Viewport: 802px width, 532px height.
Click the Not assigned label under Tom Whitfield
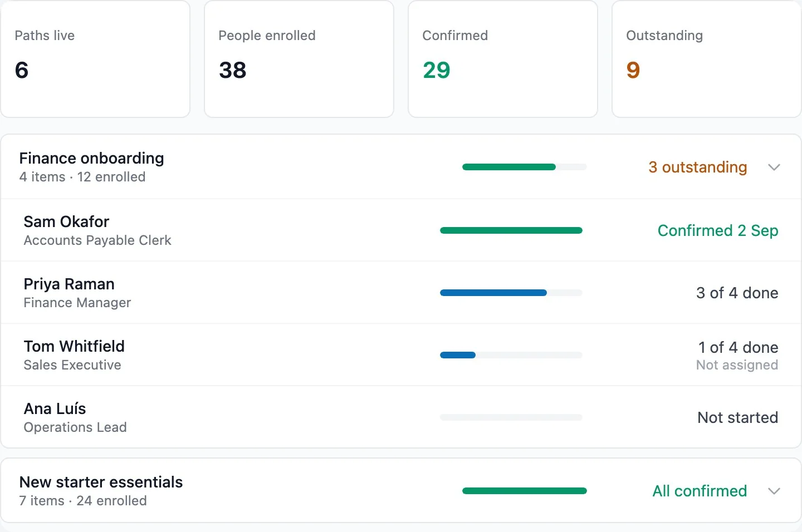click(737, 365)
